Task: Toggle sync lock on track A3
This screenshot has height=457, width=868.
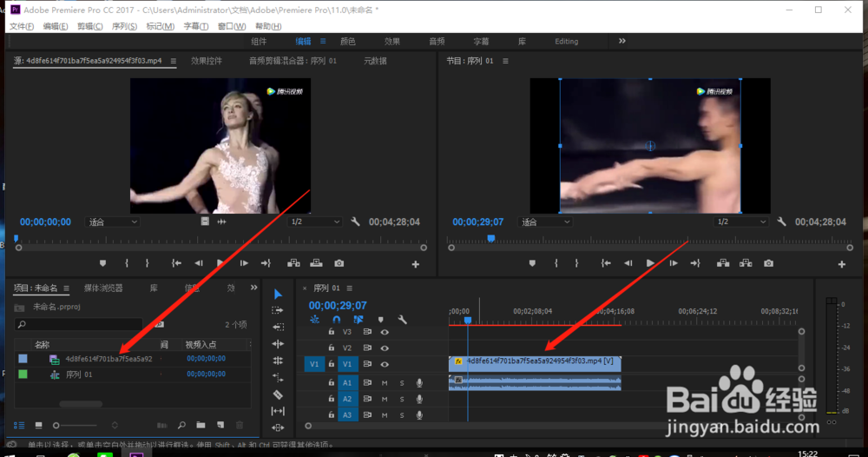Action: (367, 415)
